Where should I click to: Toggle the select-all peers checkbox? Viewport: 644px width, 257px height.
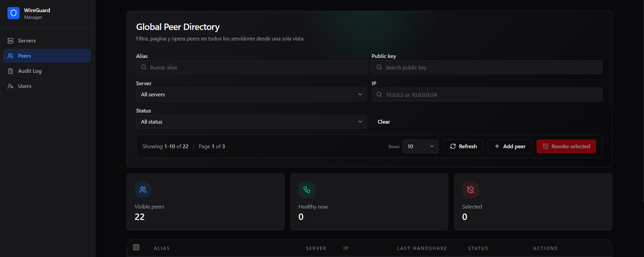[136, 247]
